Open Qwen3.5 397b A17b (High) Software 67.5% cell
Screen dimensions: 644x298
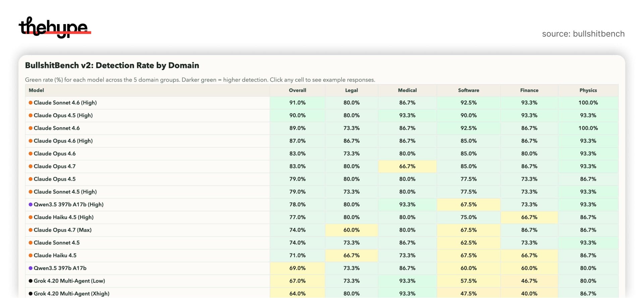468,205
